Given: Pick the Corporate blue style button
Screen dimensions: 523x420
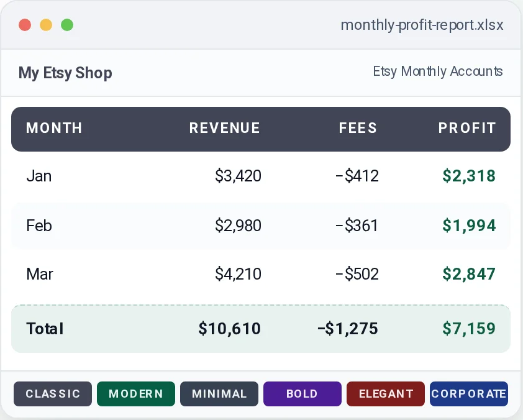Looking at the screenshot, I should (x=468, y=394).
